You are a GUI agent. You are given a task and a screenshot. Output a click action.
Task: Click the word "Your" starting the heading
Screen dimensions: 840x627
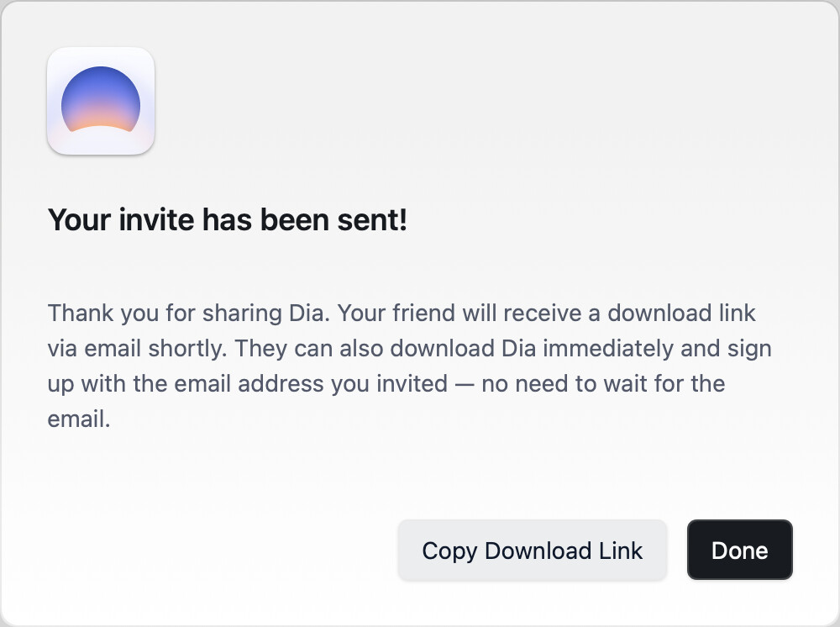pyautogui.click(x=79, y=219)
